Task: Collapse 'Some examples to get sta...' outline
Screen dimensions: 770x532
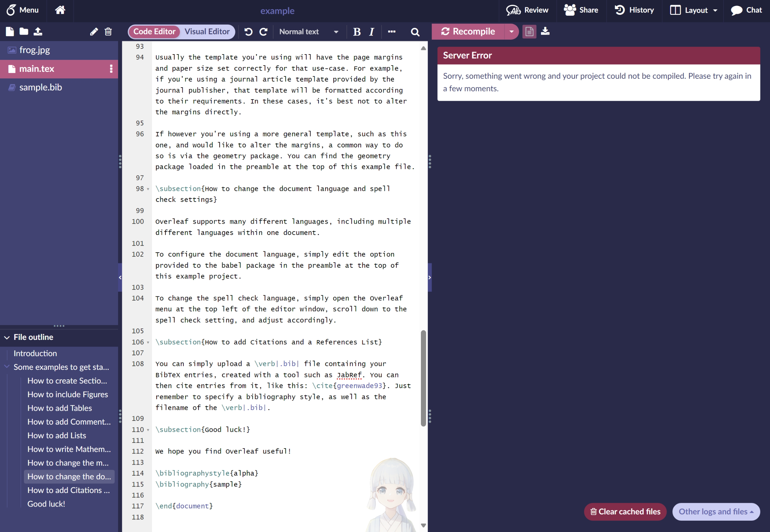Action: pyautogui.click(x=7, y=367)
